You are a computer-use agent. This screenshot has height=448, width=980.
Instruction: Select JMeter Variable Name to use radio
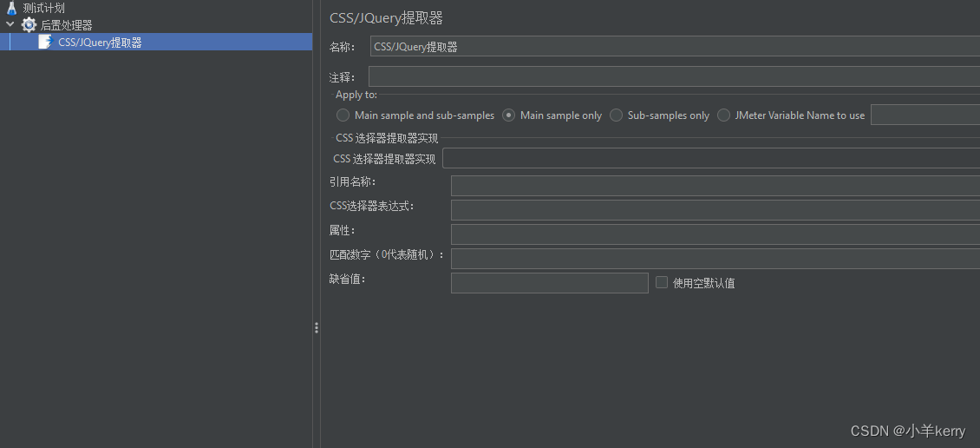(x=724, y=115)
